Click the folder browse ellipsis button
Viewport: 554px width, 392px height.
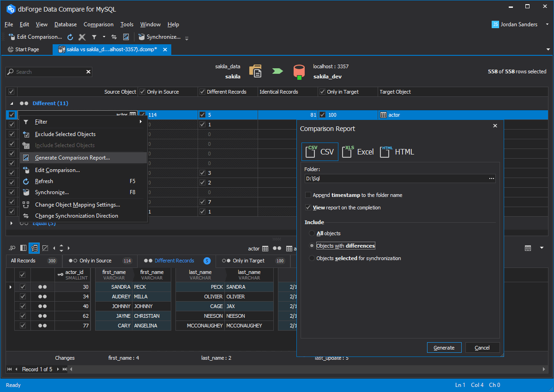click(x=492, y=178)
